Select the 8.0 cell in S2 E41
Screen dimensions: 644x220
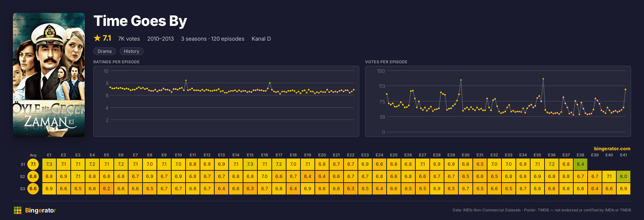point(623,177)
